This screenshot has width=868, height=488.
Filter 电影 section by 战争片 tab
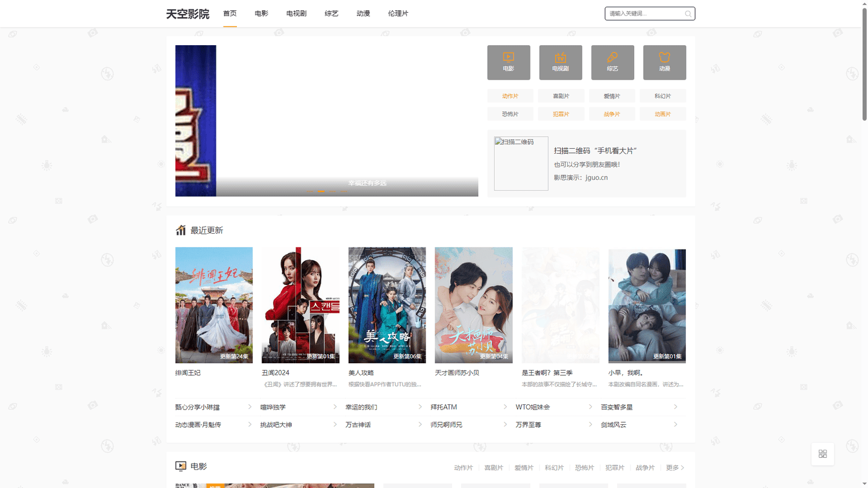click(645, 468)
